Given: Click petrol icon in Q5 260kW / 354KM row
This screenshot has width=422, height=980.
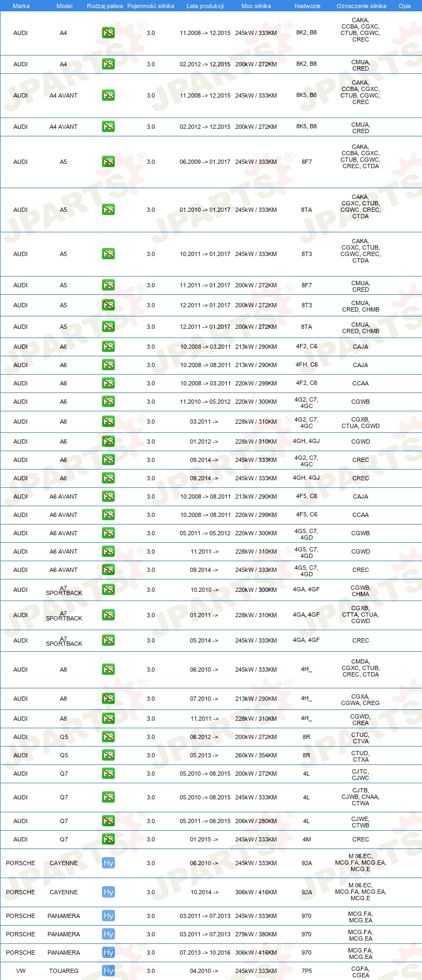Looking at the screenshot, I should click(x=108, y=755).
